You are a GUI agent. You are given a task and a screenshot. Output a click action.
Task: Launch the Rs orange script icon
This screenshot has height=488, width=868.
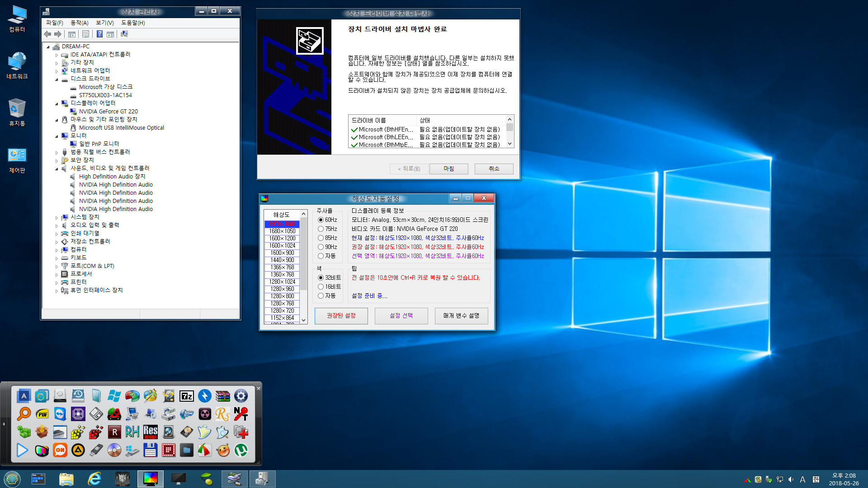[x=222, y=414]
